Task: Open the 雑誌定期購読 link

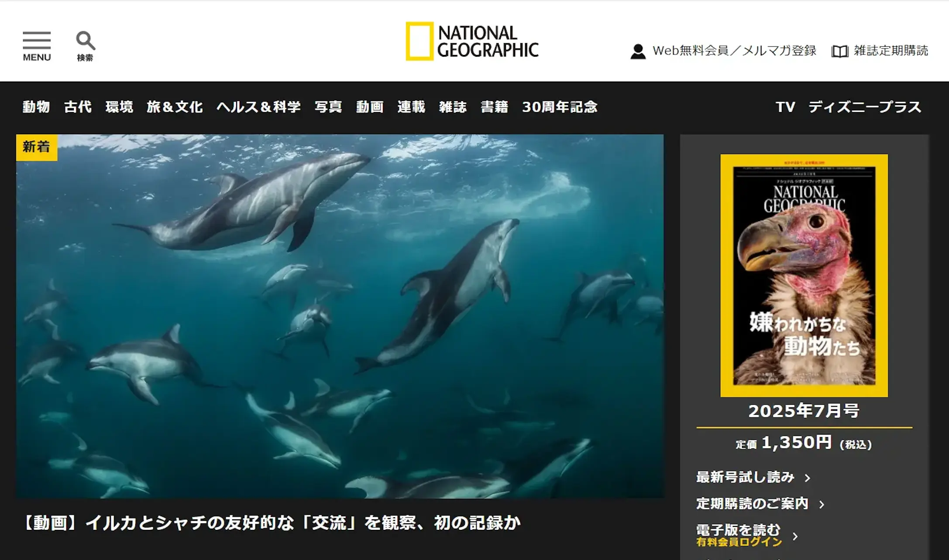Action: coord(891,51)
